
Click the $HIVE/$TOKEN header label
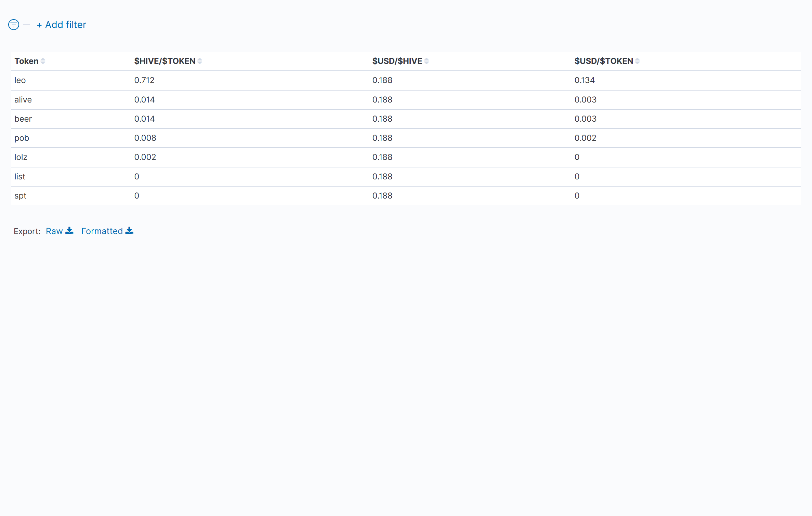tap(165, 61)
